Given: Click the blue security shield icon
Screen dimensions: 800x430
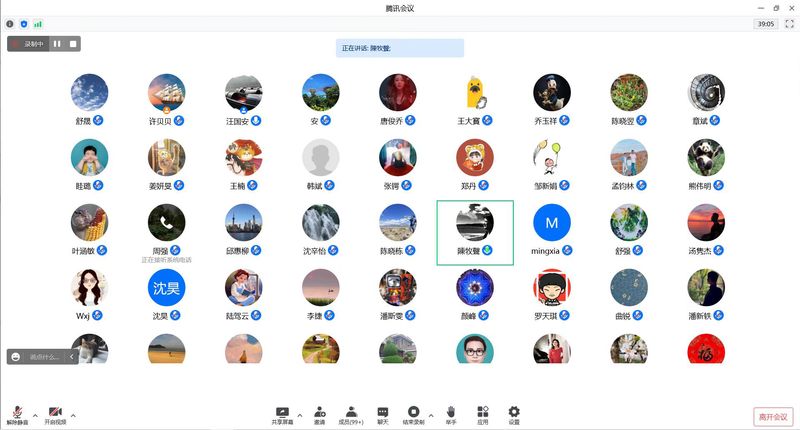Looking at the screenshot, I should click(24, 23).
